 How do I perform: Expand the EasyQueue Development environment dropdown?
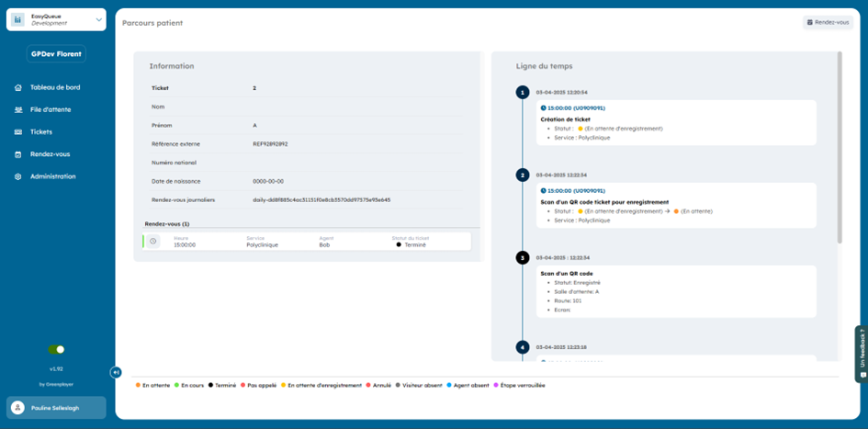(x=98, y=20)
